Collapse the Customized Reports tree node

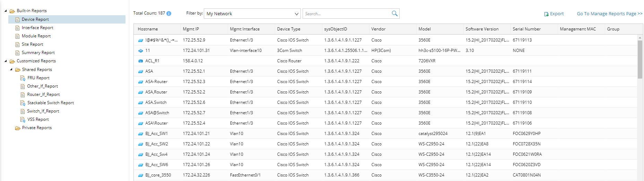[6, 61]
